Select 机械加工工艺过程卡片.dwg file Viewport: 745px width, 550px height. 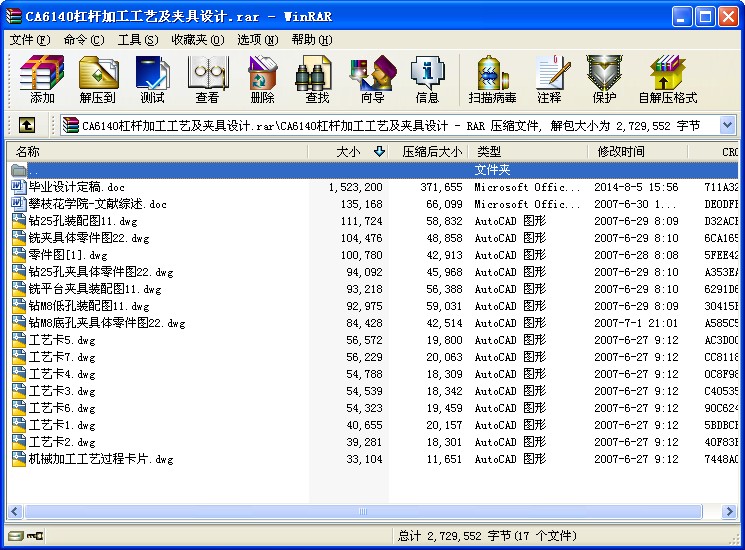[x=100, y=459]
